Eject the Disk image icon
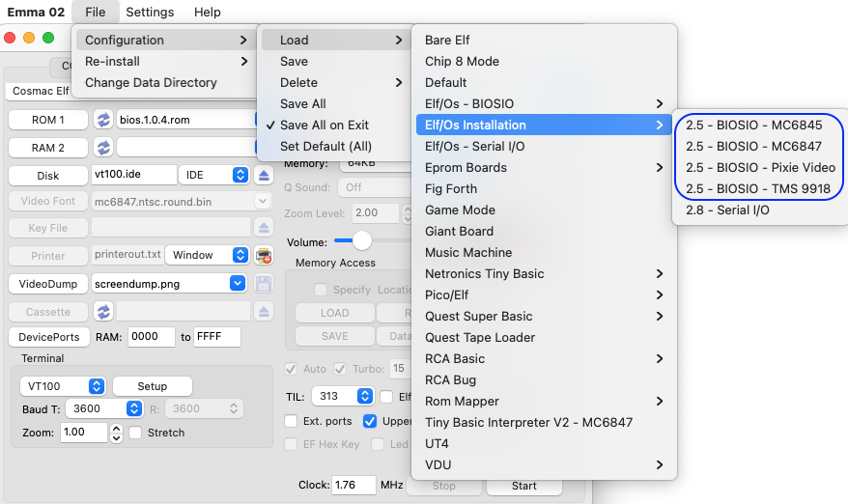 click(x=264, y=175)
